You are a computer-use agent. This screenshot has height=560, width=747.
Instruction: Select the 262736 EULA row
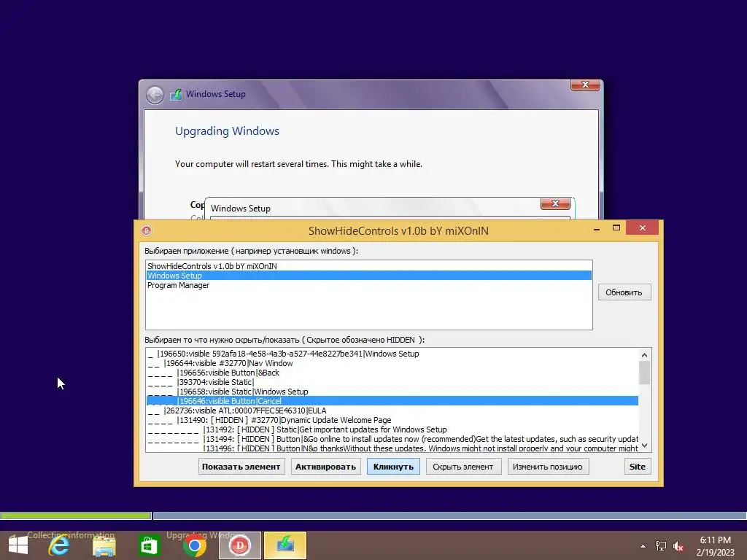(392, 411)
